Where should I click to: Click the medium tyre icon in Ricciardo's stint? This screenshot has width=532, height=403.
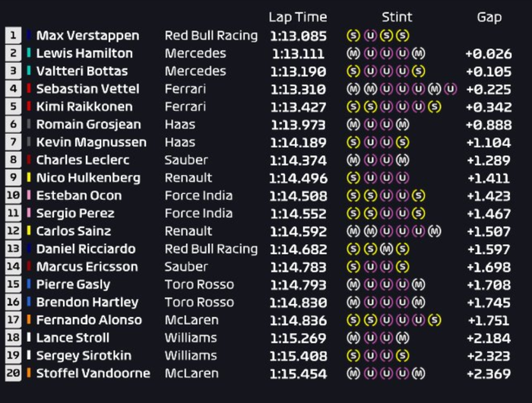pyautogui.click(x=385, y=249)
